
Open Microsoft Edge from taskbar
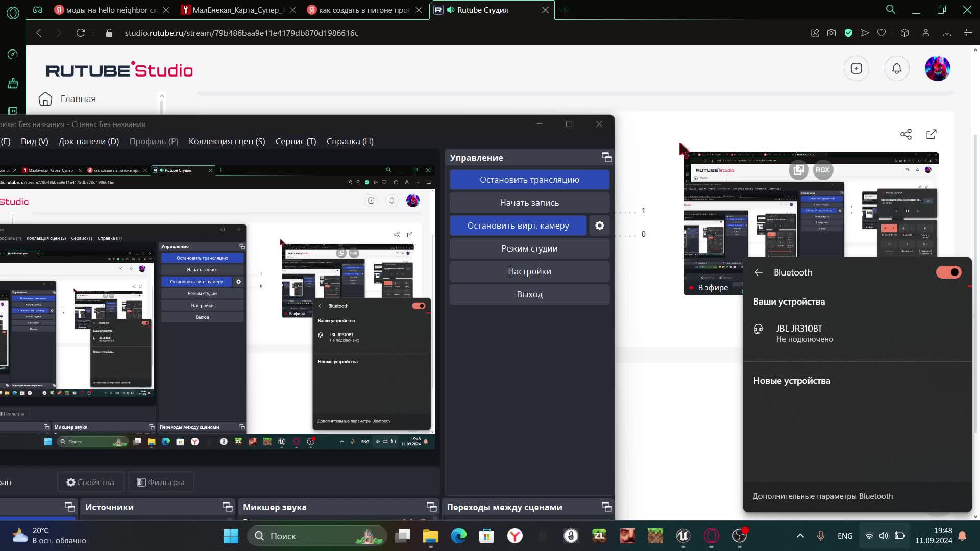coord(459,536)
